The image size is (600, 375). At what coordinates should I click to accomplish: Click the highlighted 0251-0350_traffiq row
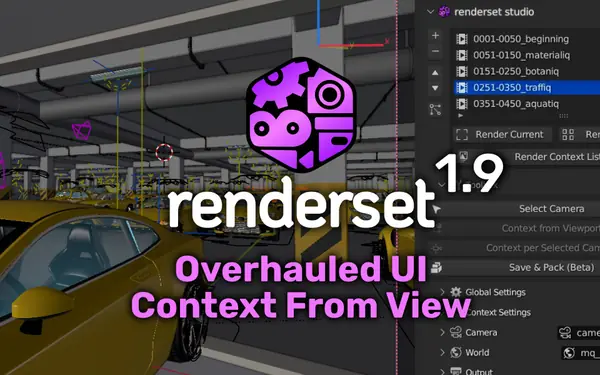point(527,88)
